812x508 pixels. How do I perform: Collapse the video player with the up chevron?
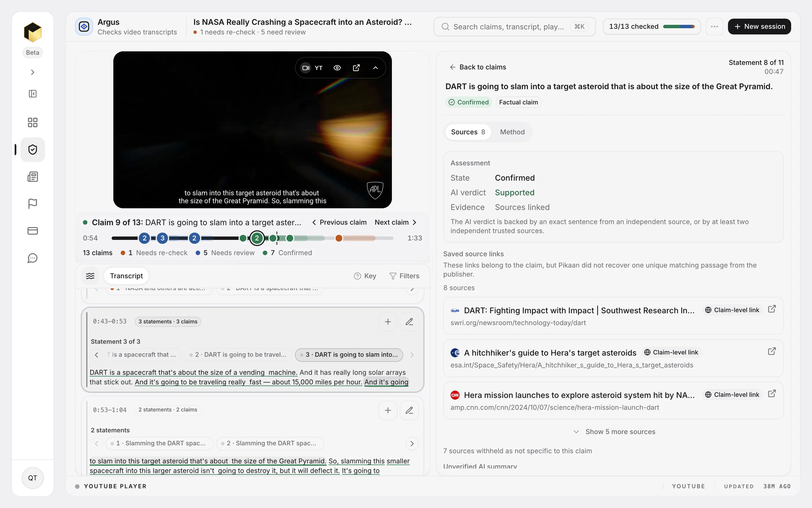(376, 68)
